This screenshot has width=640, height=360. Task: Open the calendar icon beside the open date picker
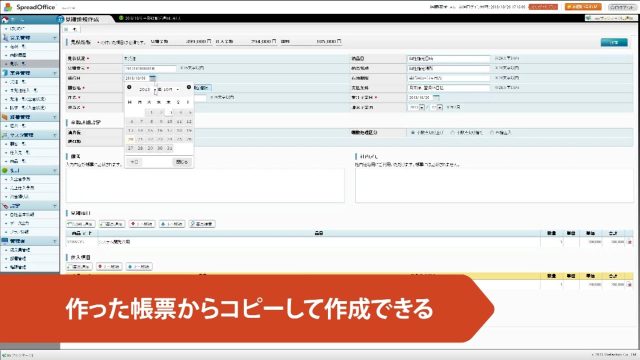pyautogui.click(x=153, y=78)
